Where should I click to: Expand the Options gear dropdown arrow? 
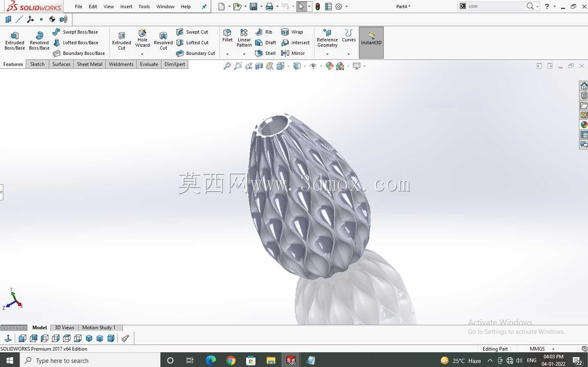click(x=346, y=7)
